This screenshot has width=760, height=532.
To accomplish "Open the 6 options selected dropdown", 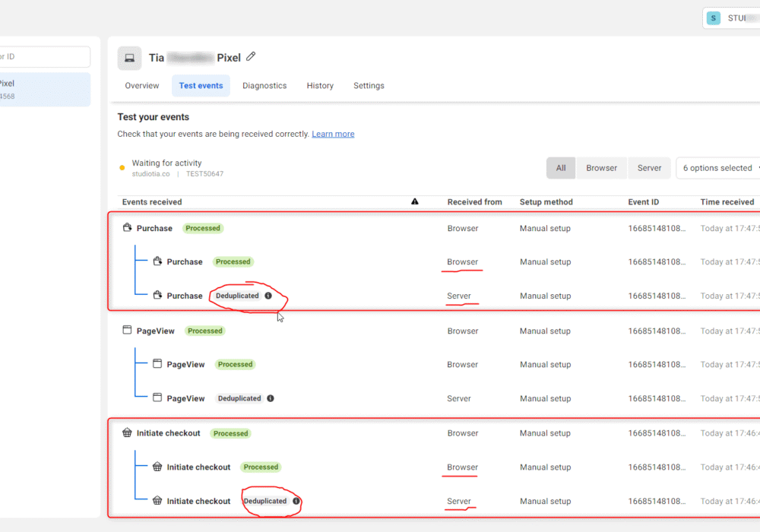I will click(718, 168).
